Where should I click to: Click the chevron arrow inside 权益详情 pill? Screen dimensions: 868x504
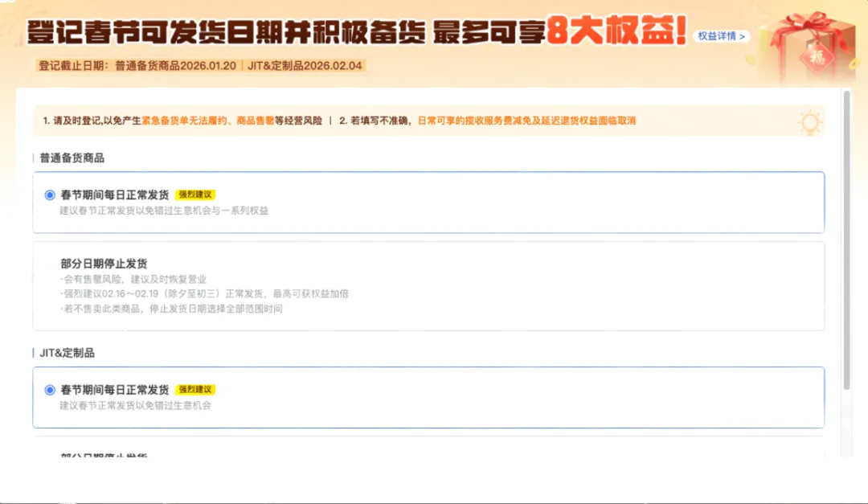742,36
